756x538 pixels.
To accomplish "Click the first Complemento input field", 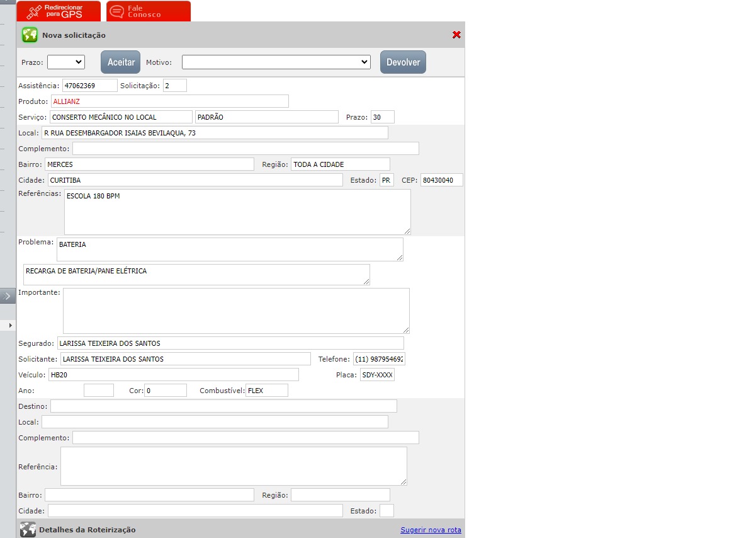I will [245, 148].
